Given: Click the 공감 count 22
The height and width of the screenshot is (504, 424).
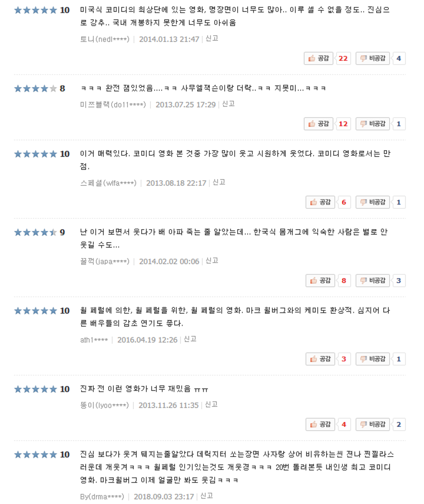Looking at the screenshot, I should pos(343,58).
